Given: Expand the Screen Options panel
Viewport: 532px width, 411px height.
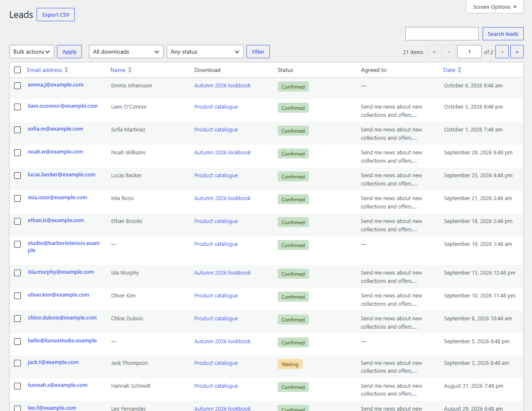Looking at the screenshot, I should (495, 7).
